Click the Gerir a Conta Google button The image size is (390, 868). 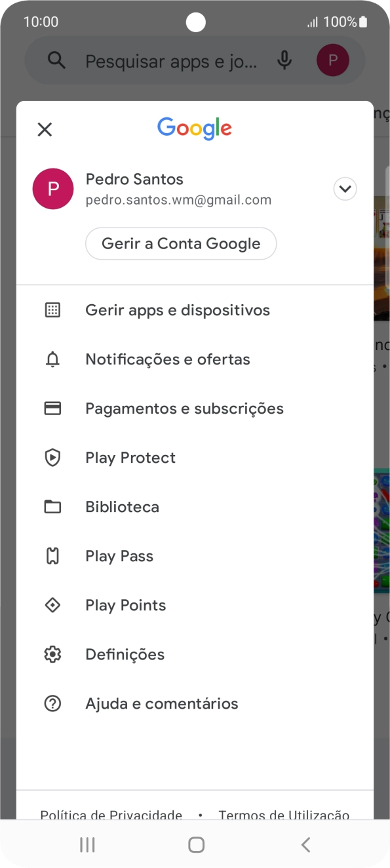[x=181, y=243]
